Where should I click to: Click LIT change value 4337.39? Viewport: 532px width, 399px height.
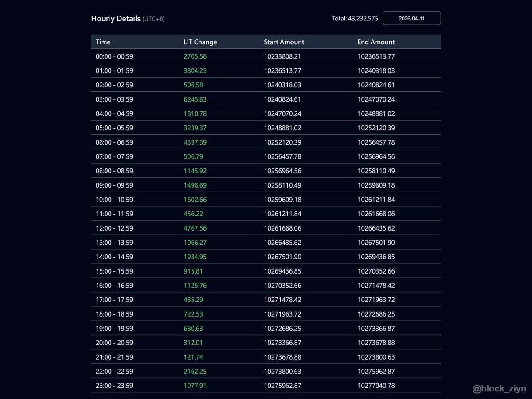pos(195,142)
